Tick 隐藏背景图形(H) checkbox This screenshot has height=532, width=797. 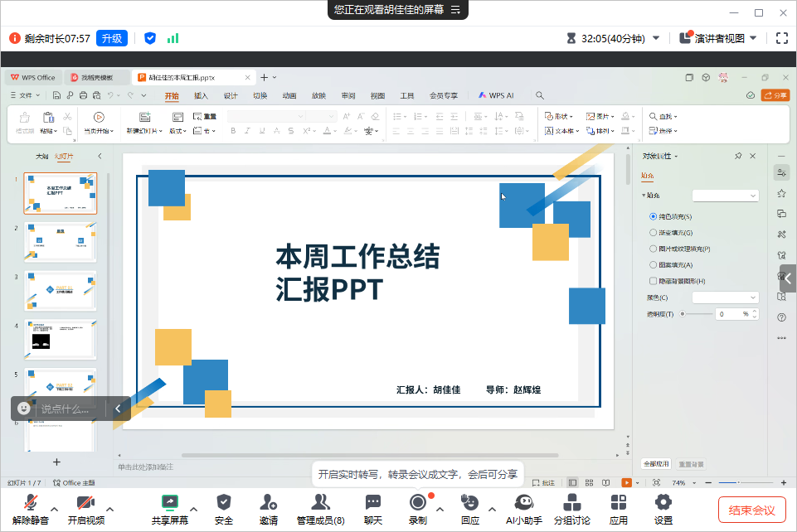654,281
